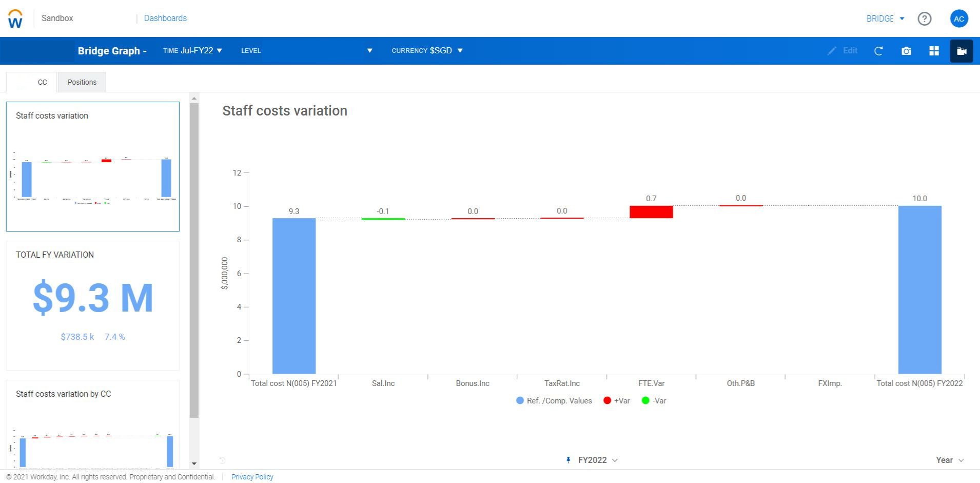Screen dimensions: 980x483
Task: Click the pin icon beside FY2022
Action: [568, 460]
